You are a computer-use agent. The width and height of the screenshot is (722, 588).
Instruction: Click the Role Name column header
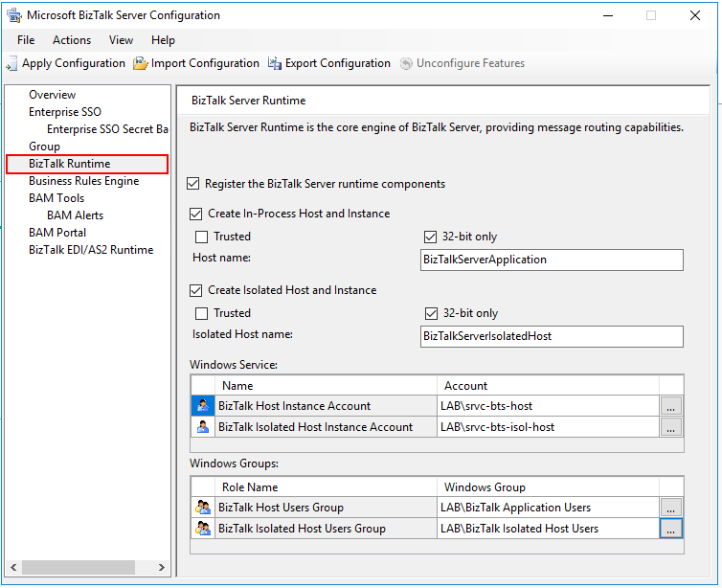pos(326,486)
